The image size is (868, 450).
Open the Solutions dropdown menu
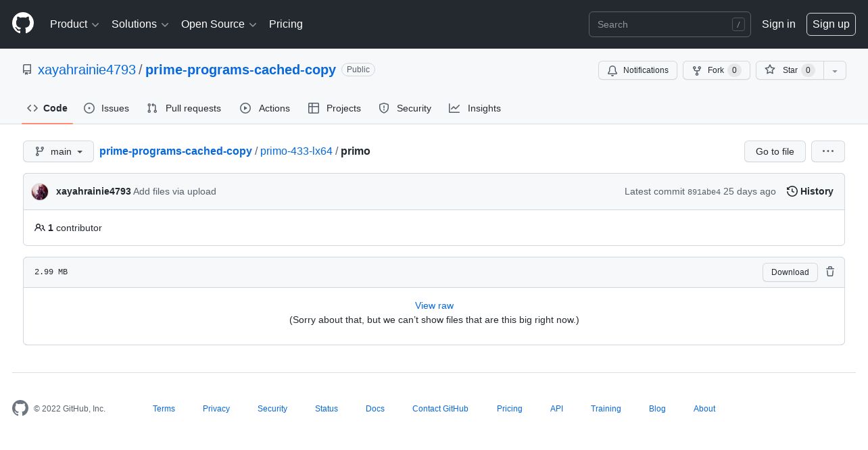pos(140,24)
